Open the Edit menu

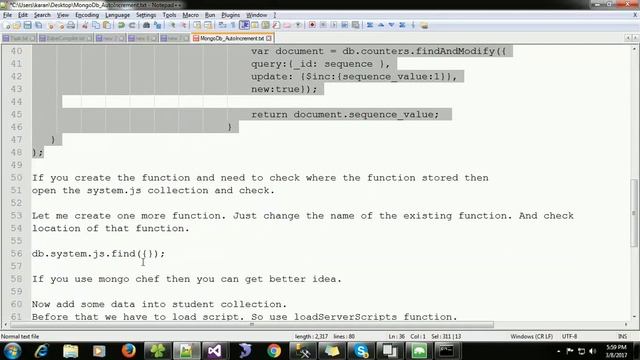click(23, 15)
